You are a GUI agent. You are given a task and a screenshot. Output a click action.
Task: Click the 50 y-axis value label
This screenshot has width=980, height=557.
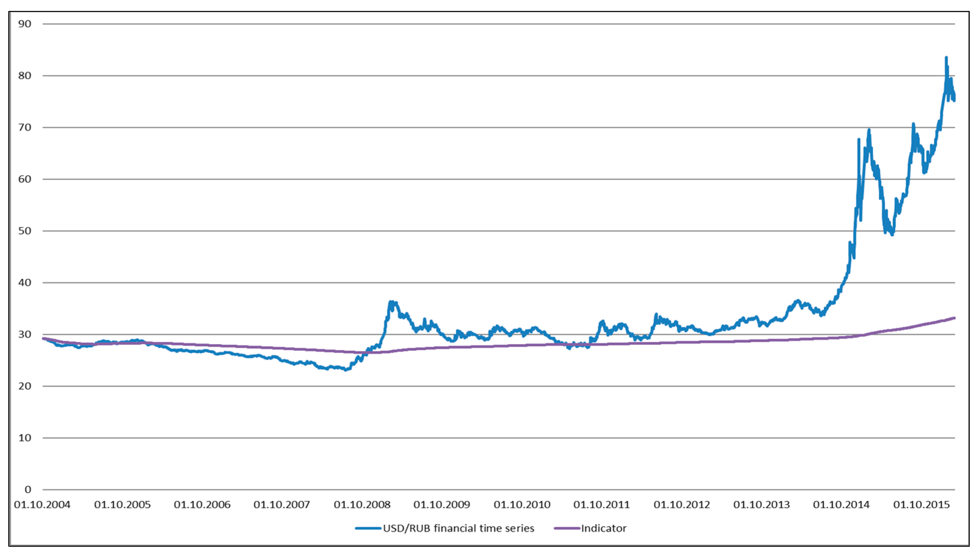pos(25,231)
